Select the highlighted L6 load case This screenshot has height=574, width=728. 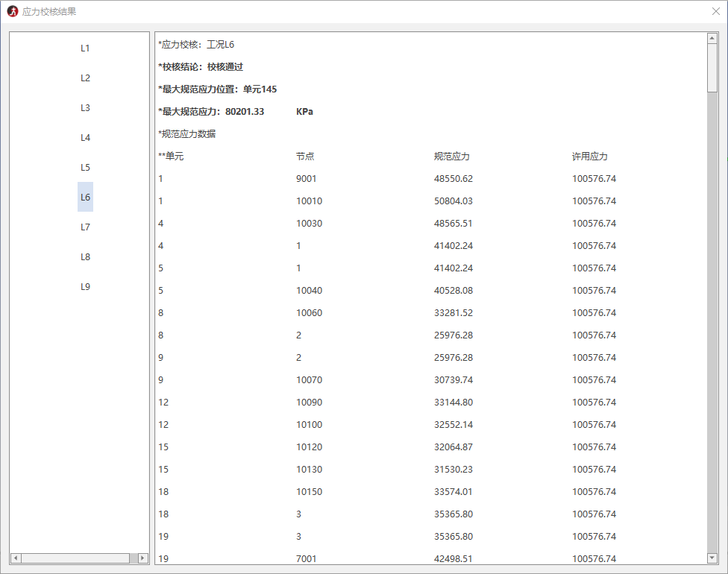85,197
